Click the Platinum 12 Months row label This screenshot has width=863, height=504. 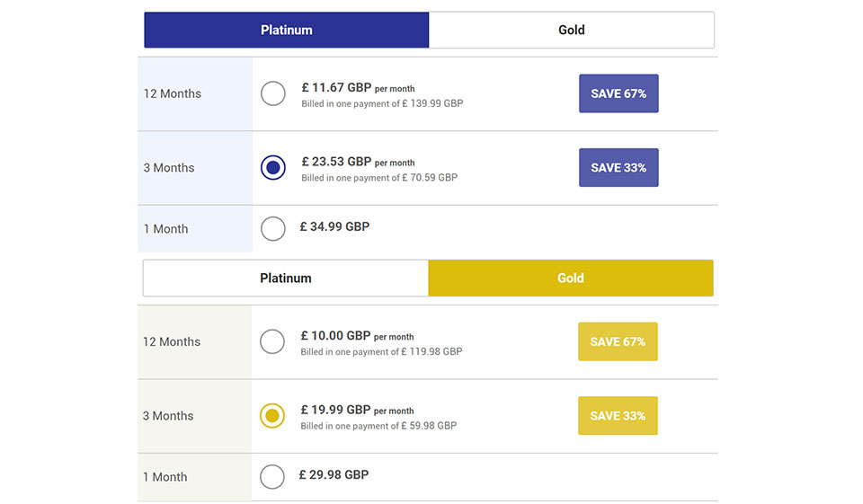[173, 93]
